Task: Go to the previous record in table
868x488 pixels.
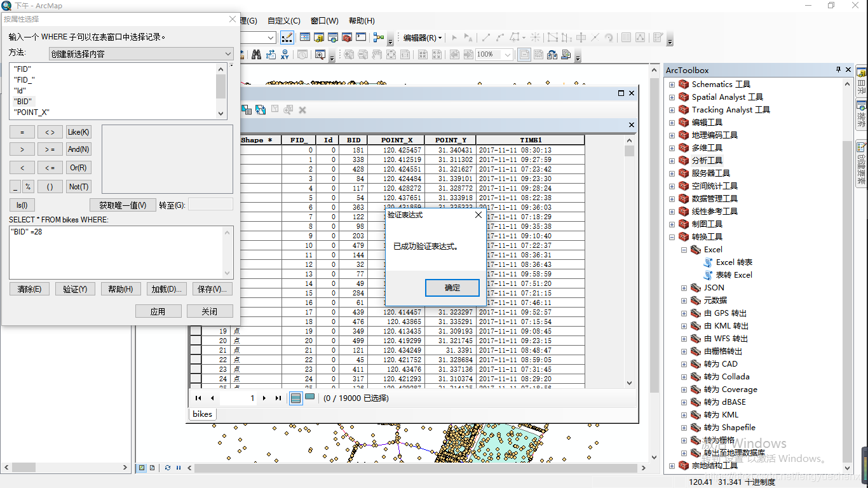Action: pos(212,398)
